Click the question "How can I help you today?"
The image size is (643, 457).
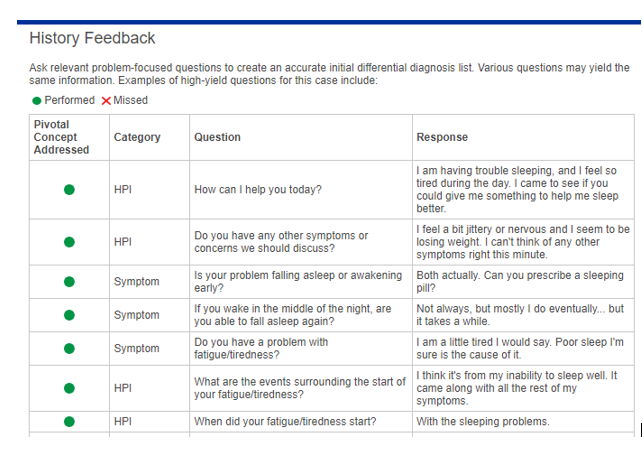(x=258, y=189)
